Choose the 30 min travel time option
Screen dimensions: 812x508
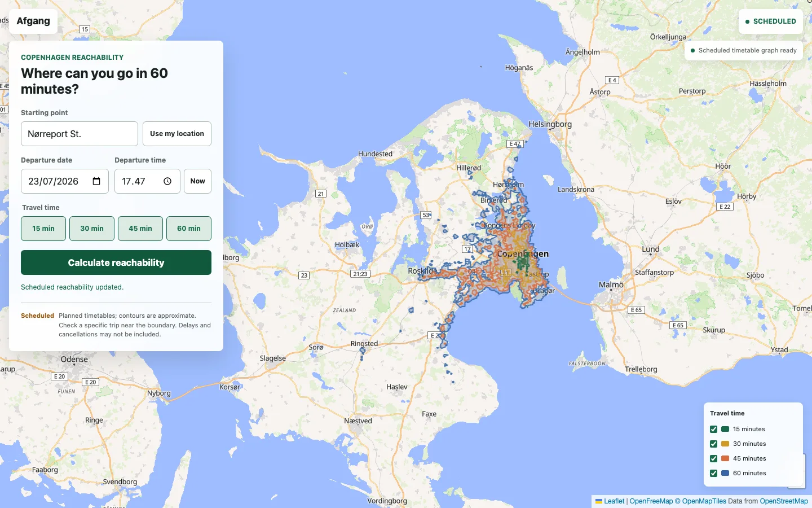(92, 229)
